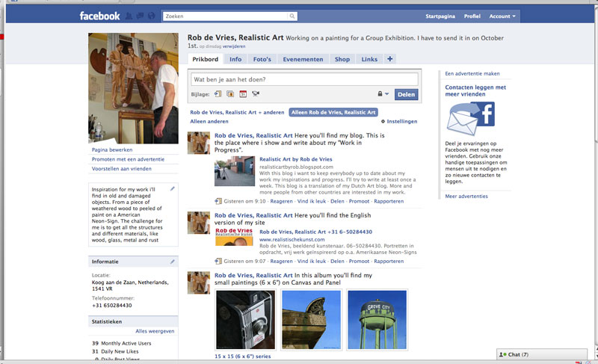Screen dimensions: 598x364
Task: Open www.realistischekunst.com link
Action: [292, 240]
